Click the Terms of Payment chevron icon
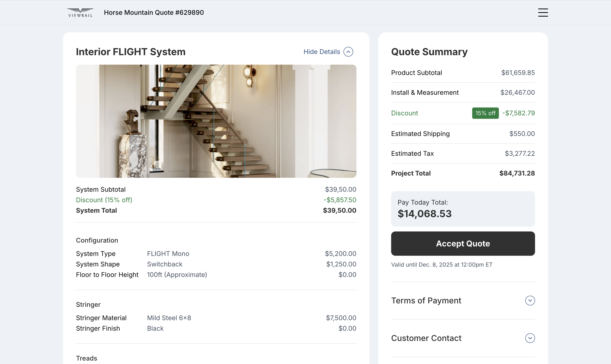The image size is (611, 364). pos(530,300)
